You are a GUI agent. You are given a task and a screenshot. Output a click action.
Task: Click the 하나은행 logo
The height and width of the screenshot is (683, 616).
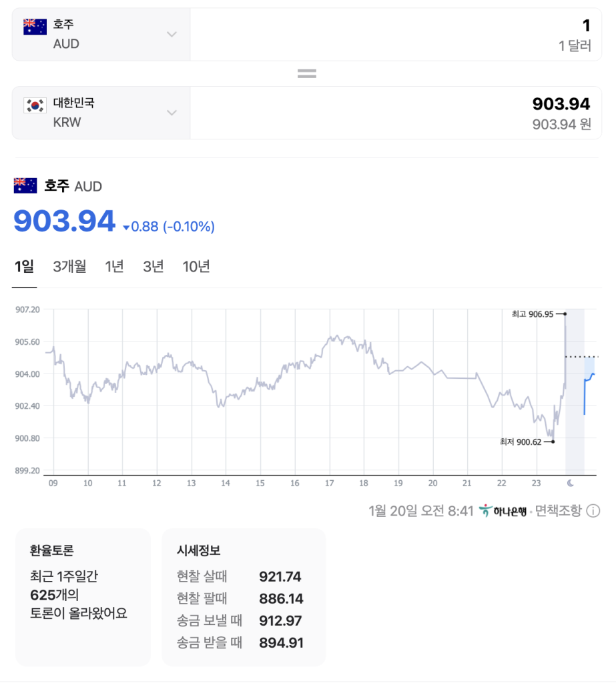[x=503, y=510]
